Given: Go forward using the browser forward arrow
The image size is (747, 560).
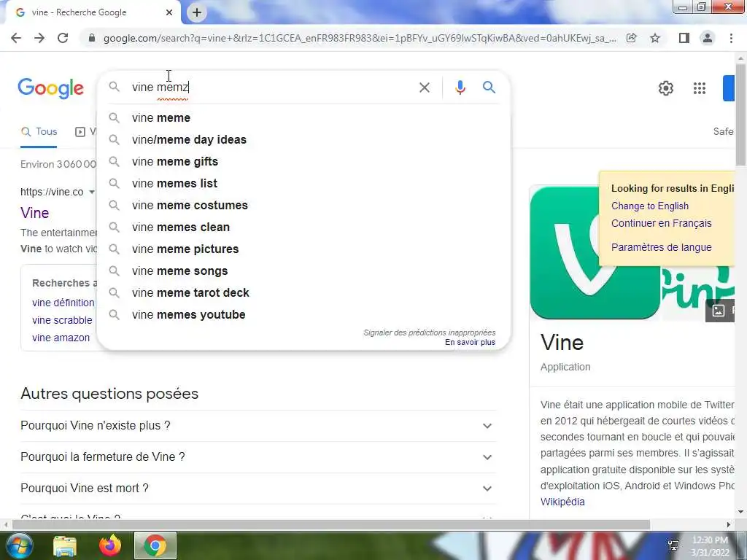Looking at the screenshot, I should [39, 38].
